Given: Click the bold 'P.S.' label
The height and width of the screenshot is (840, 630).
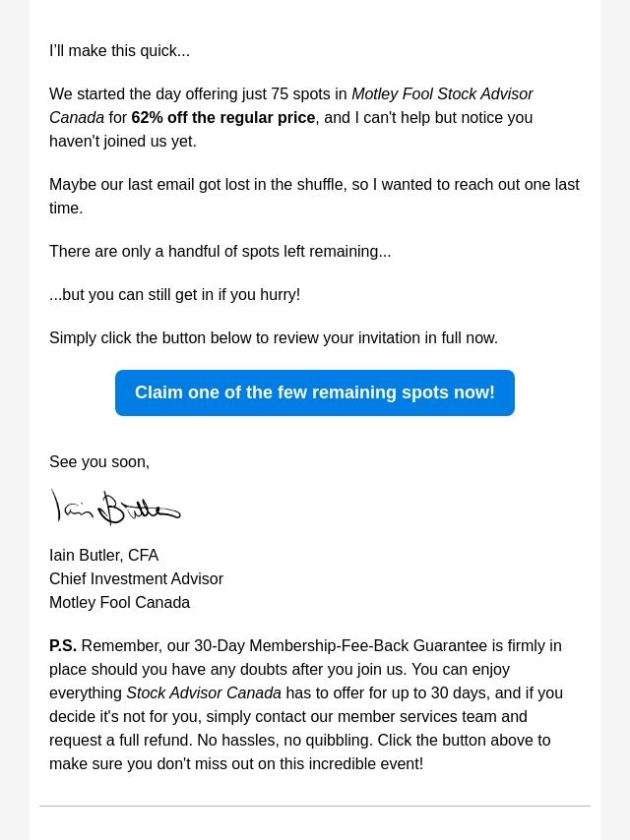Looking at the screenshot, I should click(63, 646).
